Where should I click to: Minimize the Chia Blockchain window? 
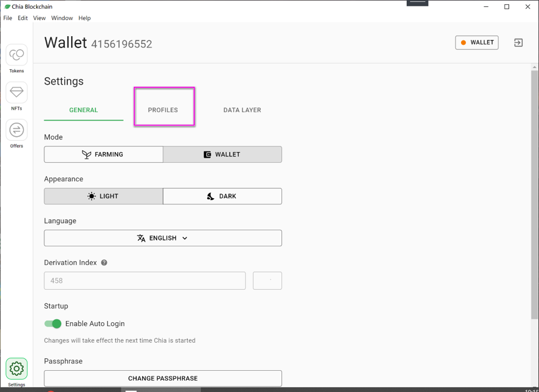pos(486,6)
